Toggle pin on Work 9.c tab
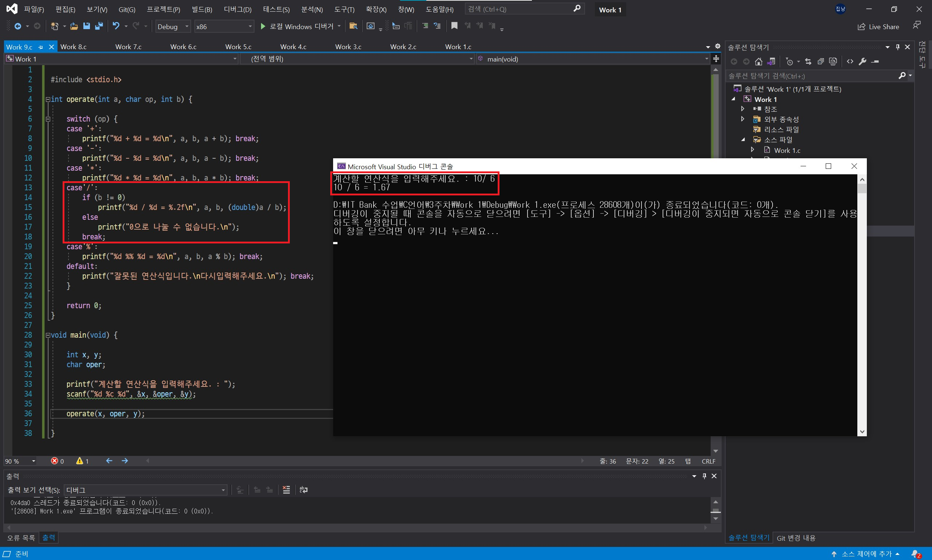This screenshot has width=932, height=560. pyautogui.click(x=41, y=47)
